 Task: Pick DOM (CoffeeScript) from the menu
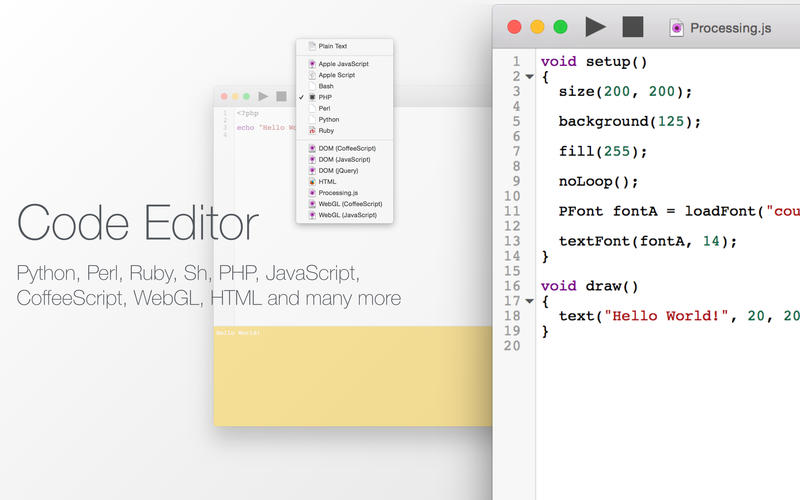pos(344,148)
